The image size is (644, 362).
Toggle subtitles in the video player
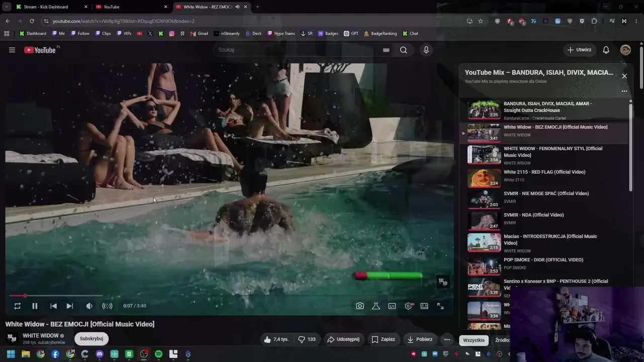pos(392,306)
